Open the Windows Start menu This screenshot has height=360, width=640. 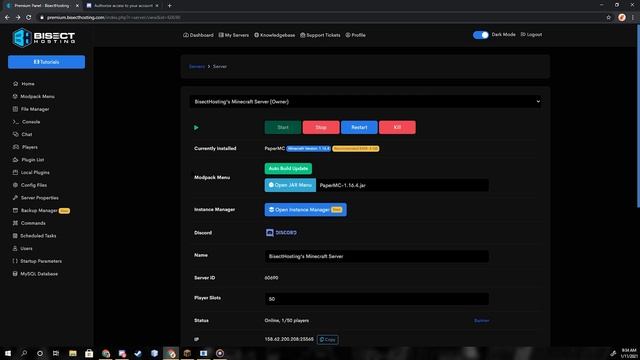click(8, 353)
